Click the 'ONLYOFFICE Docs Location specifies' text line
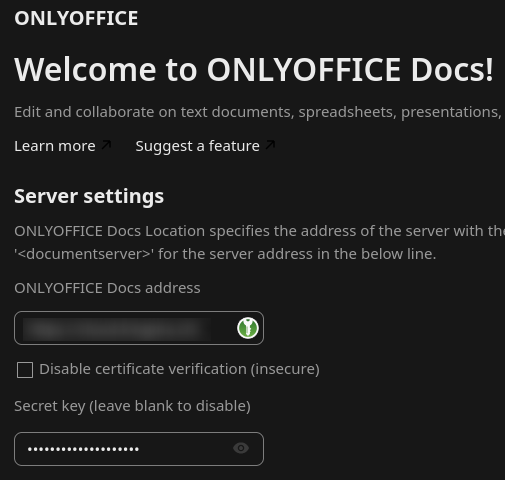The width and height of the screenshot is (505, 480). tap(260, 231)
